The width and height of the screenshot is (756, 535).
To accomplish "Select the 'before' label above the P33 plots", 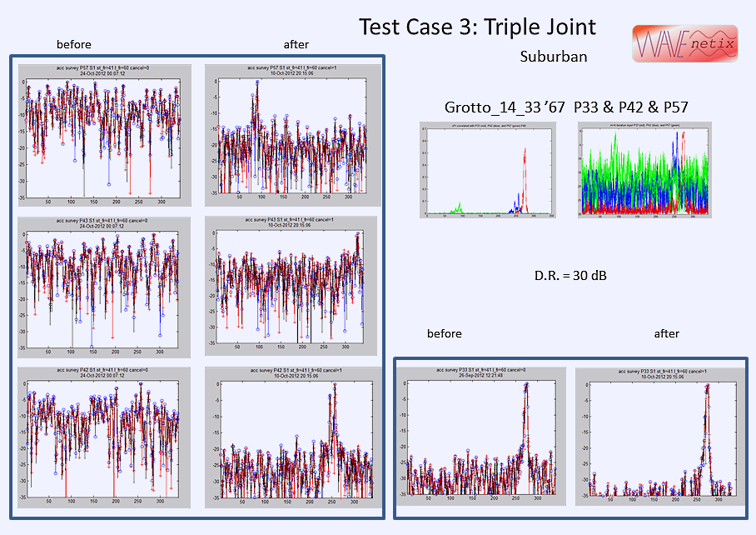I will click(444, 333).
